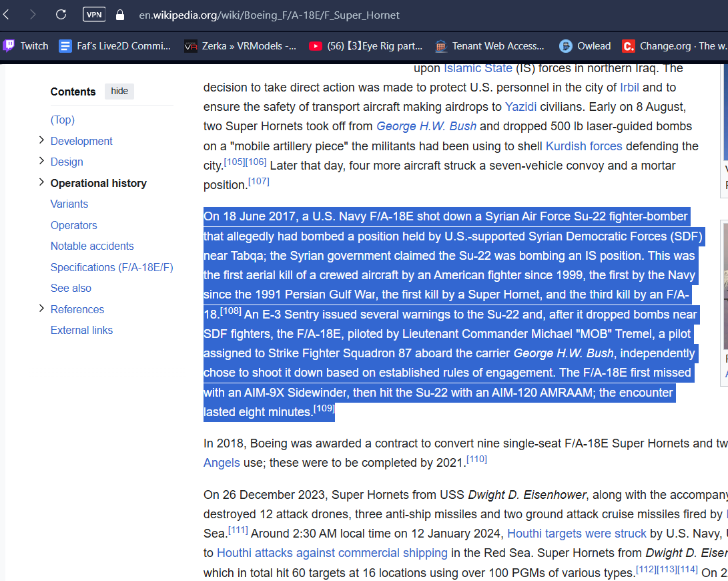Hide the Contents sidebar
The height and width of the screenshot is (581, 728).
(x=119, y=91)
